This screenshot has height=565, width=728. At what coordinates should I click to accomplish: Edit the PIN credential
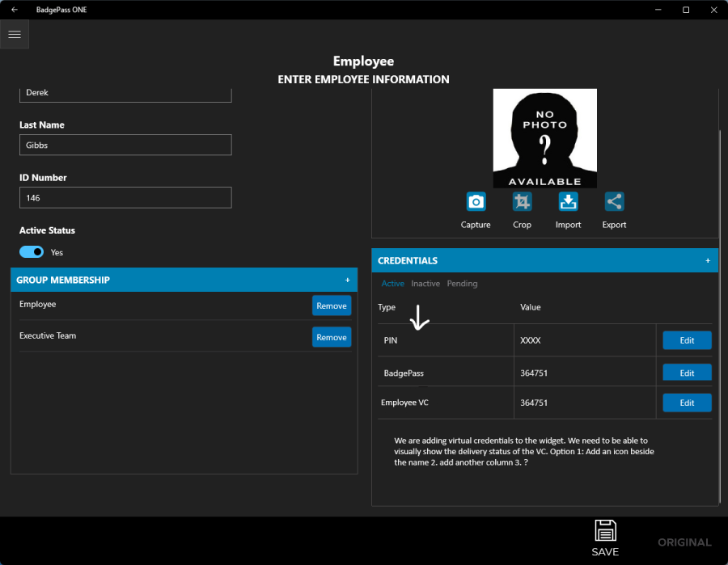[687, 340]
